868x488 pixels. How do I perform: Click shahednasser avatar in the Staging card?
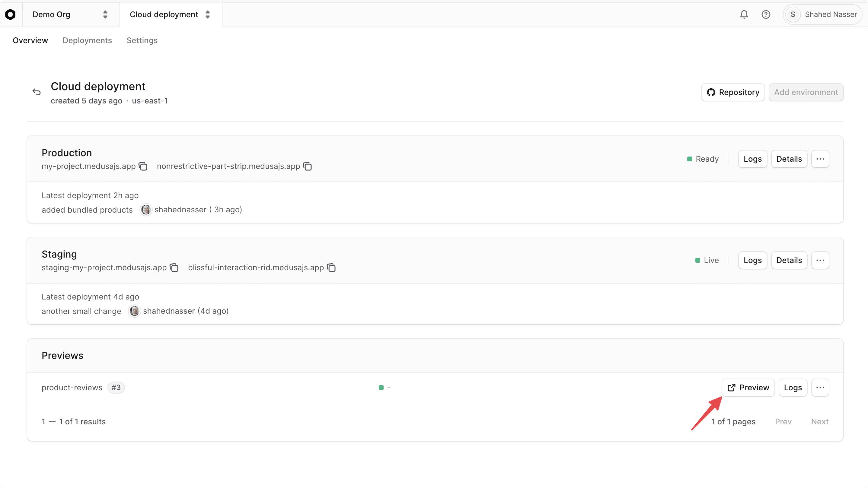click(134, 311)
